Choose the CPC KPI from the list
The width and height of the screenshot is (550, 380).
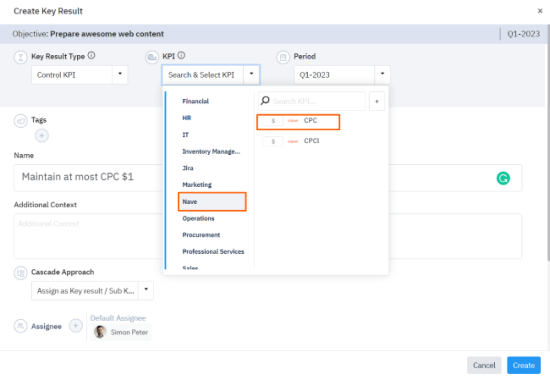coord(298,122)
